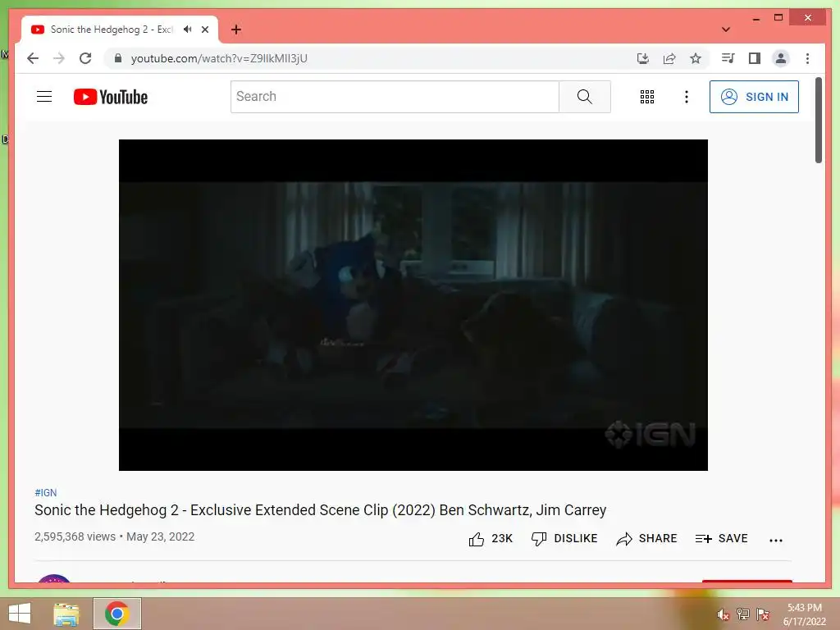This screenshot has width=840, height=630.
Task: Mute tab via speaker icon on tab
Action: coord(187,30)
